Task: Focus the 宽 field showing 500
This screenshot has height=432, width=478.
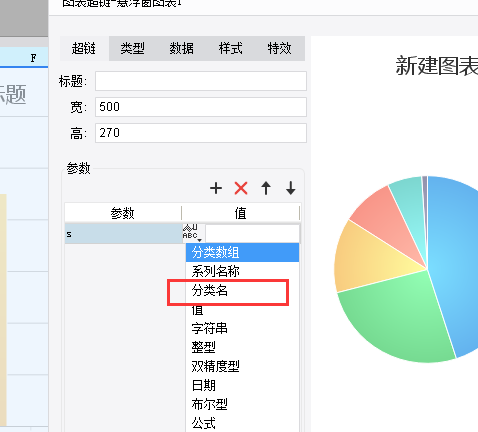Action: click(201, 107)
